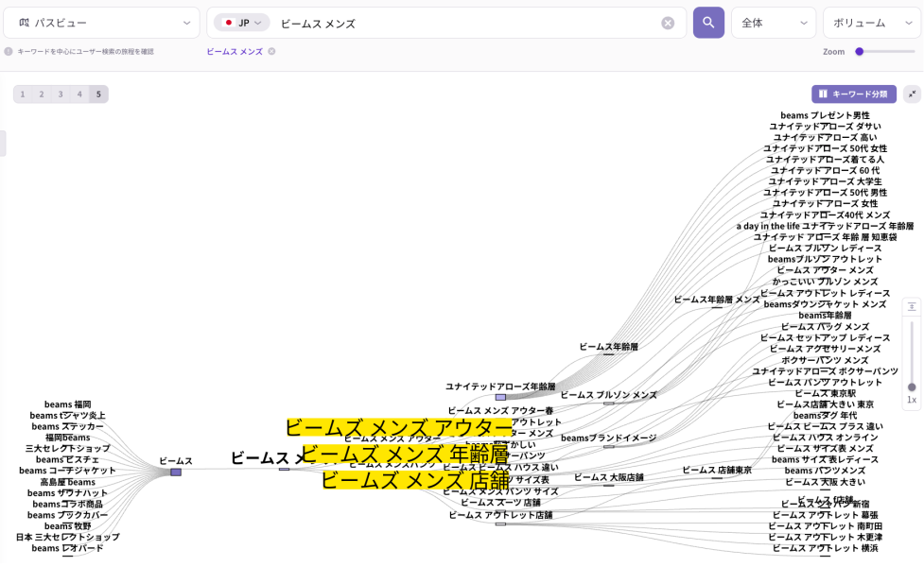Viewport: 924px width, 567px height.
Task: Click the ビームス アウトレット 南町田 keyword
Action: (x=825, y=526)
